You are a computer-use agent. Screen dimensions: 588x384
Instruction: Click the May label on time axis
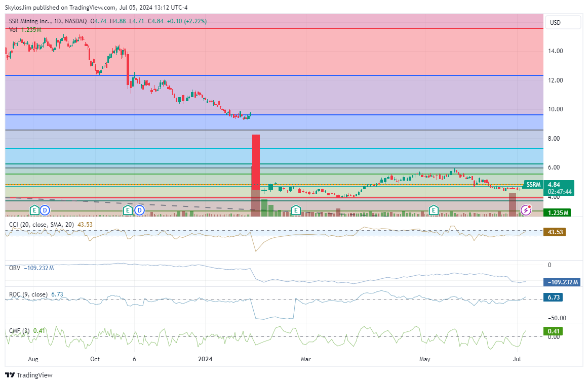424,359
